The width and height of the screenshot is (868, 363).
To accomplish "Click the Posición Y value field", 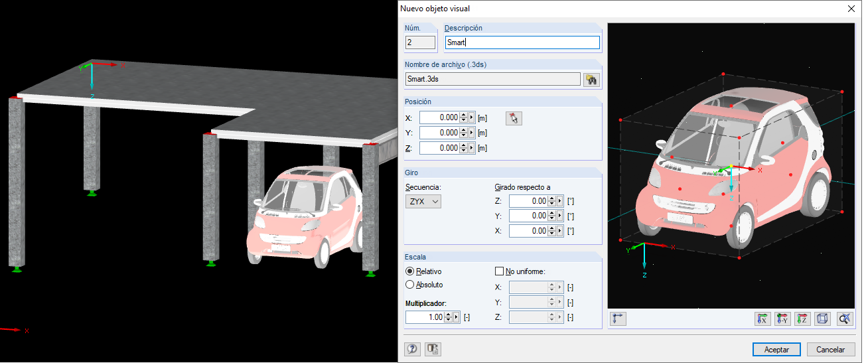I will 439,133.
